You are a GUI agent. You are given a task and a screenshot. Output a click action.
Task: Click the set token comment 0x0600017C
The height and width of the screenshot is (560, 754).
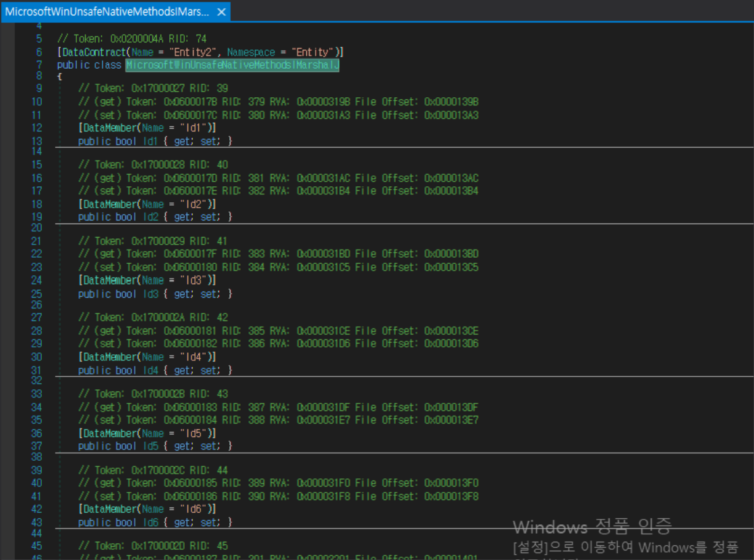coord(278,115)
